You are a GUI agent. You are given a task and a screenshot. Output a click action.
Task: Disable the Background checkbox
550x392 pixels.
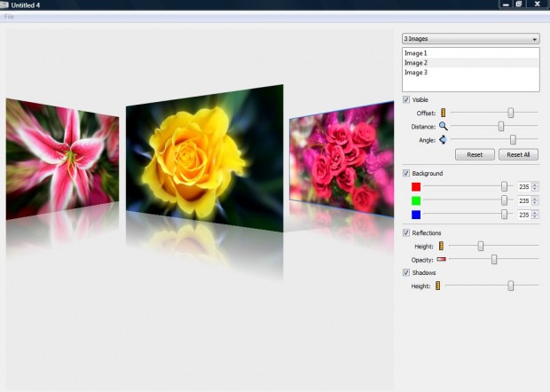(406, 173)
